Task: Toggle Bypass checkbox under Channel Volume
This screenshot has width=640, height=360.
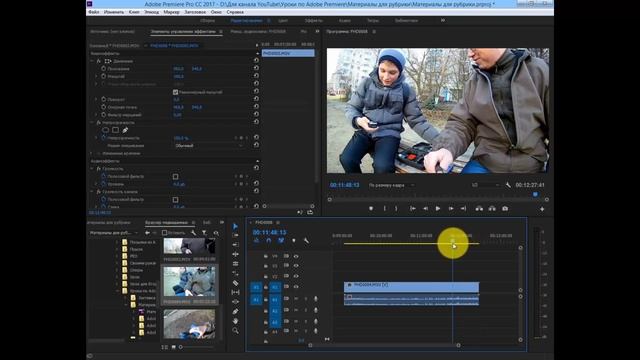Action: click(x=176, y=200)
